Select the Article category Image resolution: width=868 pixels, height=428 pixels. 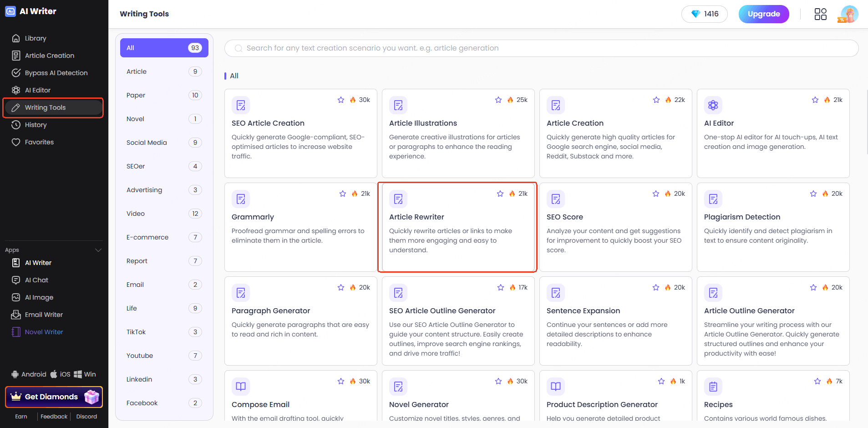pos(164,71)
